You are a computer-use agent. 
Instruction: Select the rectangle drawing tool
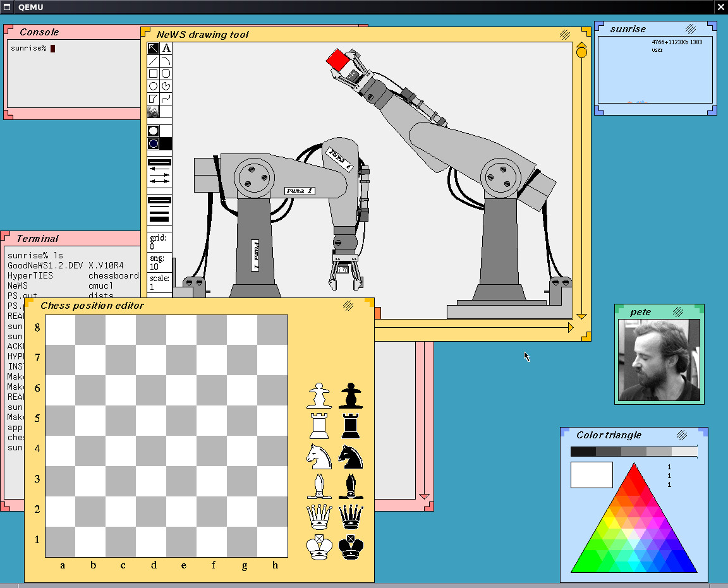[152, 73]
